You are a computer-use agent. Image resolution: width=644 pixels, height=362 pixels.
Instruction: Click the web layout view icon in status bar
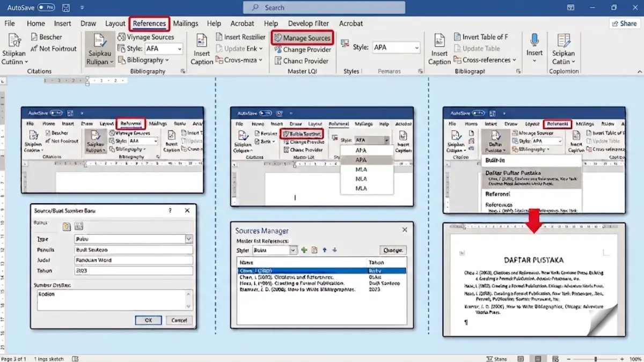[555, 358]
